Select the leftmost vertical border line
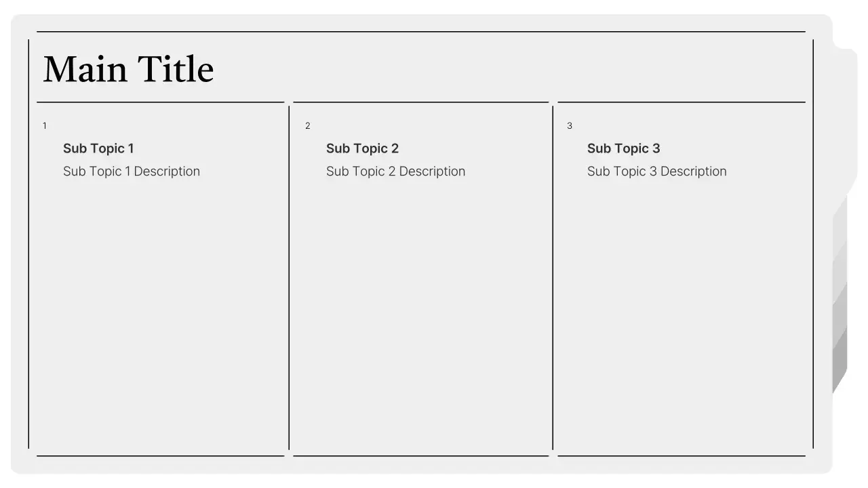This screenshot has height=488, width=868. tap(28, 244)
